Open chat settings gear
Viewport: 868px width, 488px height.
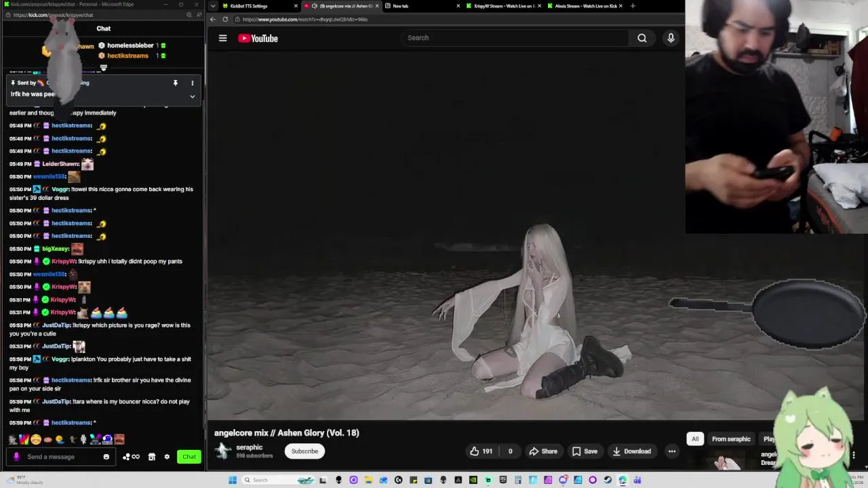click(167, 457)
